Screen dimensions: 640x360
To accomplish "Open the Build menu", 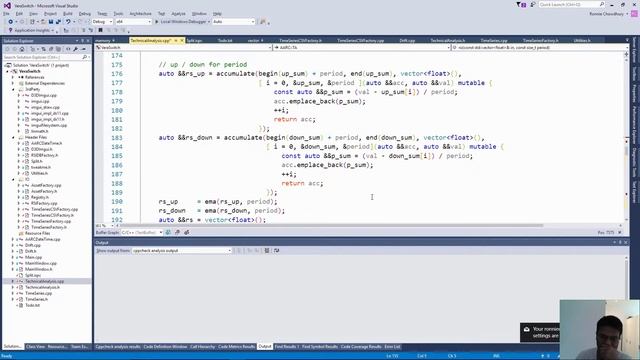I will pyautogui.click(x=68, y=13).
